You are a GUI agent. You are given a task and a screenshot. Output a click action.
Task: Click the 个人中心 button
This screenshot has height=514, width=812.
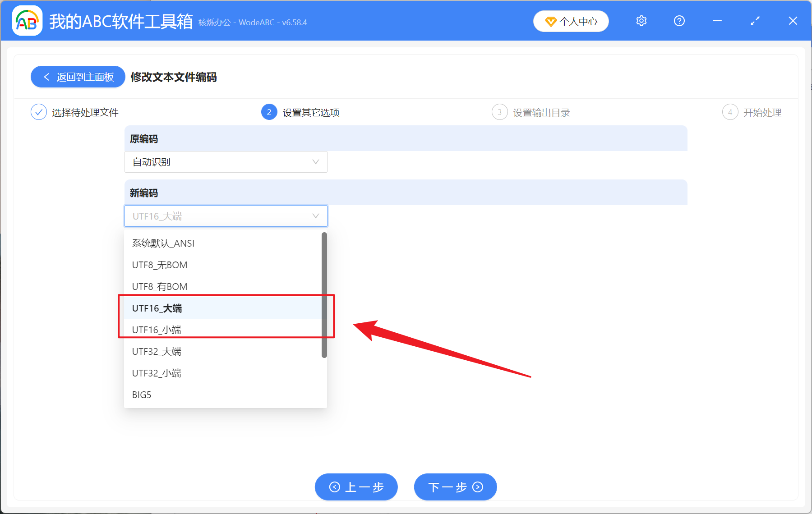(571, 21)
